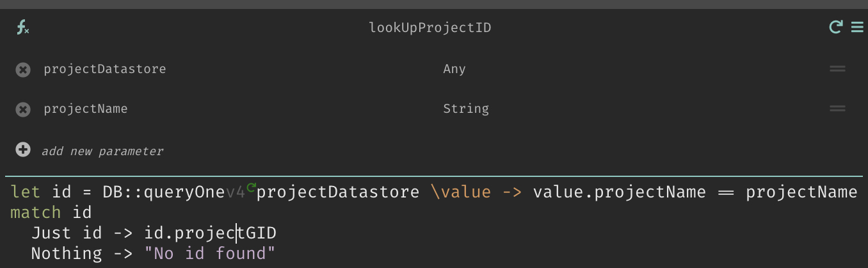Click the "No id found" string literal

point(210,253)
